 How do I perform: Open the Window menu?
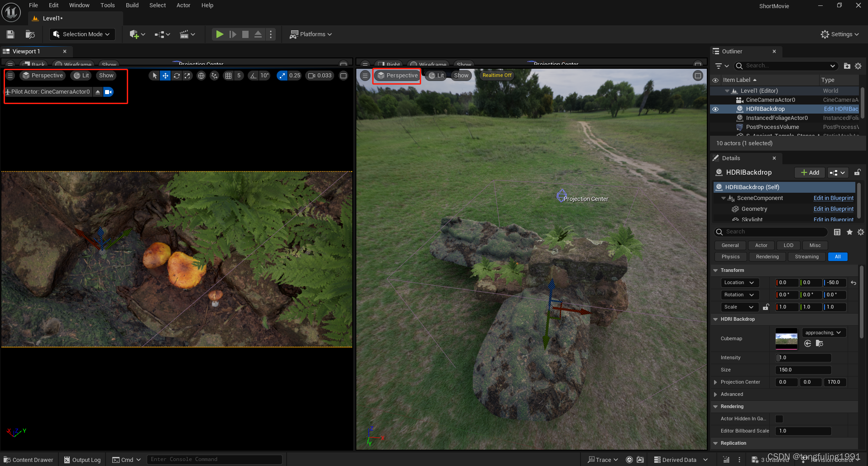pos(79,5)
